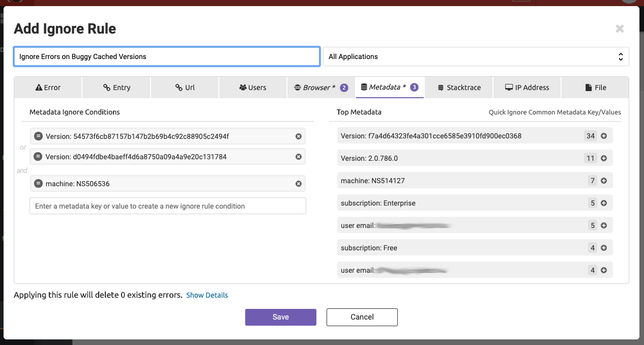Add subscription Enterprise to ignore conditions

[x=604, y=203]
